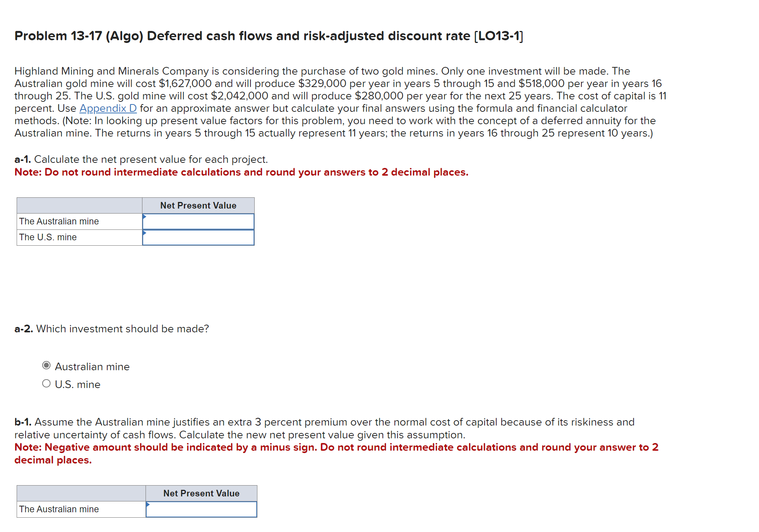759x532 pixels.
Task: Click the b-1 Australian mine NPV input field
Action: (x=200, y=509)
